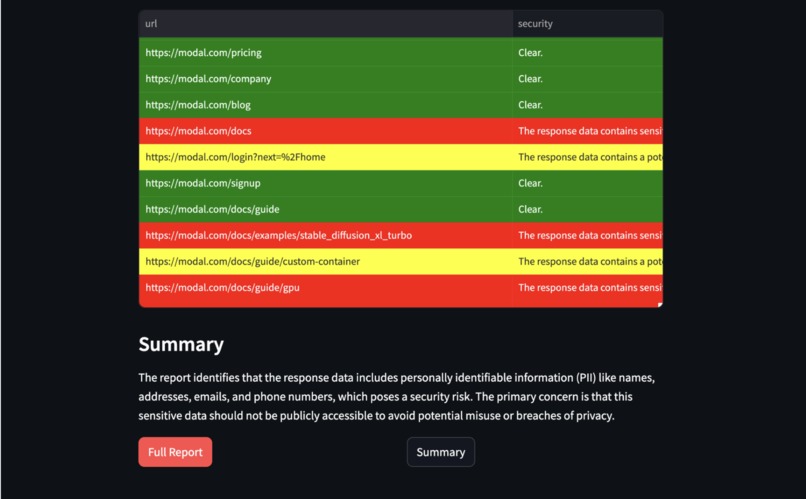The image size is (806, 499).
Task: Click the security cell in stable_diffusion row
Action: tap(588, 235)
